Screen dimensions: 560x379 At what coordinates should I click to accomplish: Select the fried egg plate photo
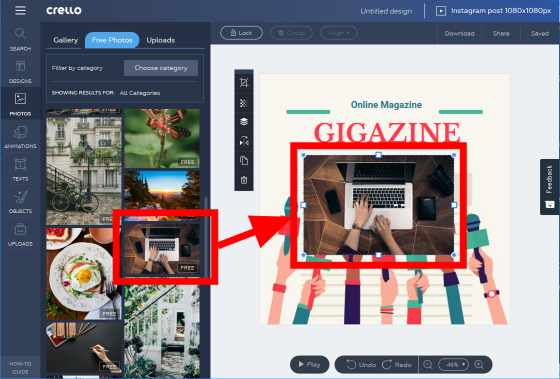tap(84, 273)
